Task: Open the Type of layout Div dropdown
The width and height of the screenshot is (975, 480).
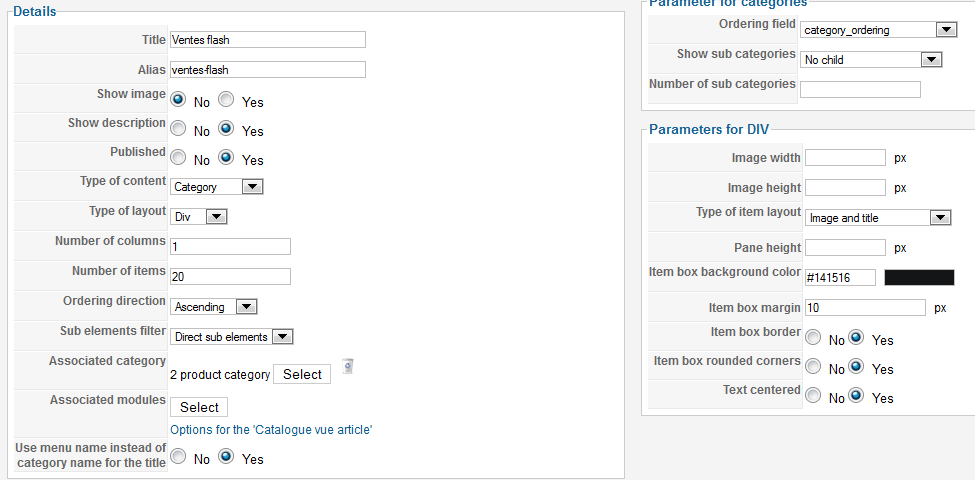Action: pyautogui.click(x=198, y=217)
